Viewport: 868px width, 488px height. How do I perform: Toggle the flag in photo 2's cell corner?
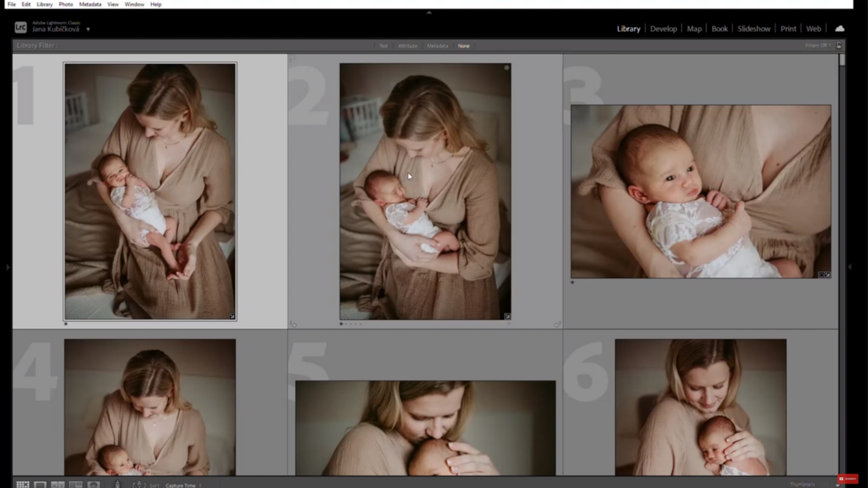coord(292,58)
